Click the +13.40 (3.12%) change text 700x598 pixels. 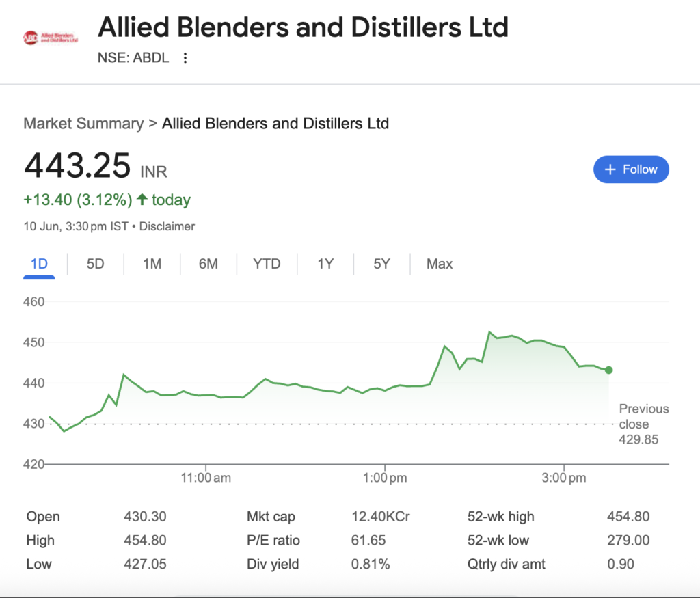pyautogui.click(x=78, y=200)
